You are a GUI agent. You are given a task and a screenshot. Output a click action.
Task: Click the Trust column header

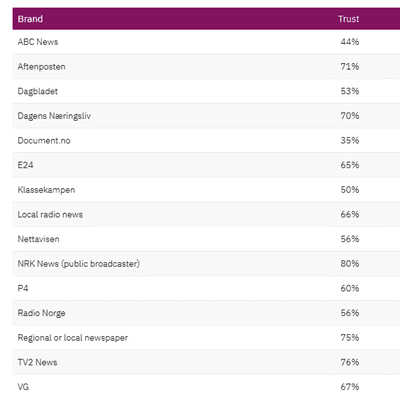[348, 19]
